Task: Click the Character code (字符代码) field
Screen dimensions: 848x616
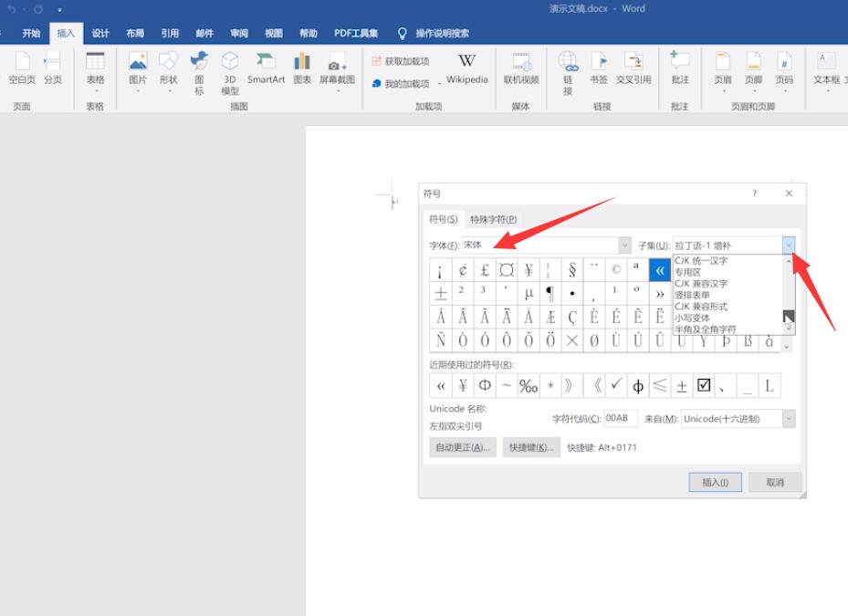Action: click(621, 418)
